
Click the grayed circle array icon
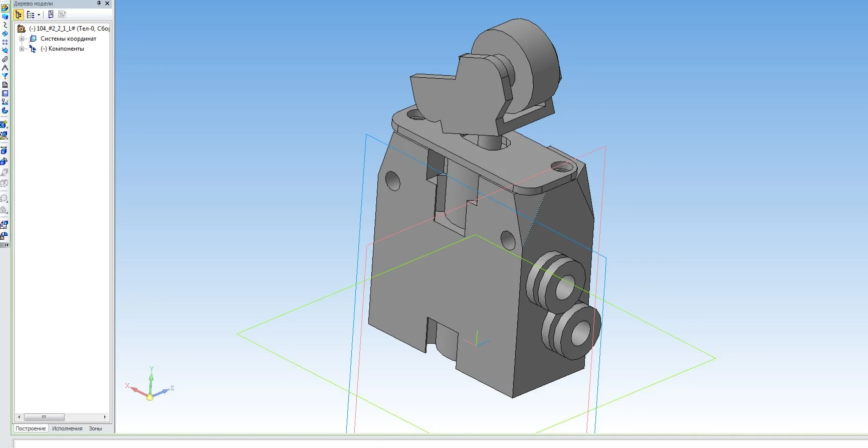tap(4, 199)
